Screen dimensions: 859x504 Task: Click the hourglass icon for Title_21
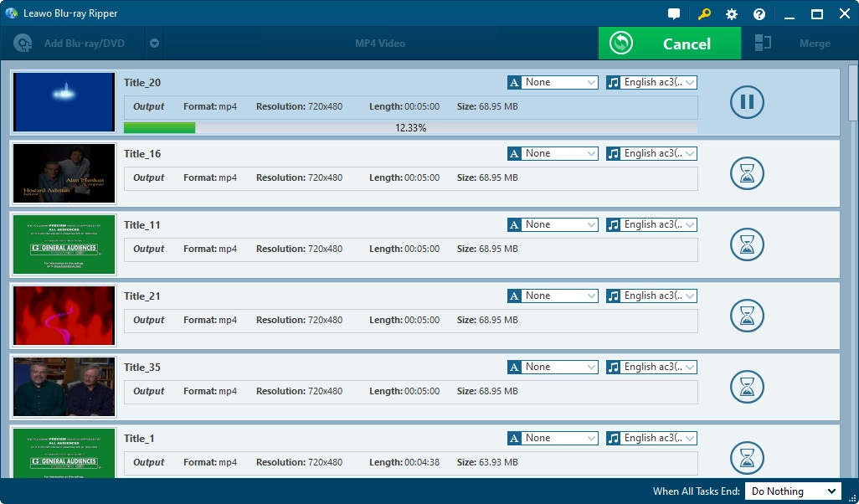pos(747,316)
